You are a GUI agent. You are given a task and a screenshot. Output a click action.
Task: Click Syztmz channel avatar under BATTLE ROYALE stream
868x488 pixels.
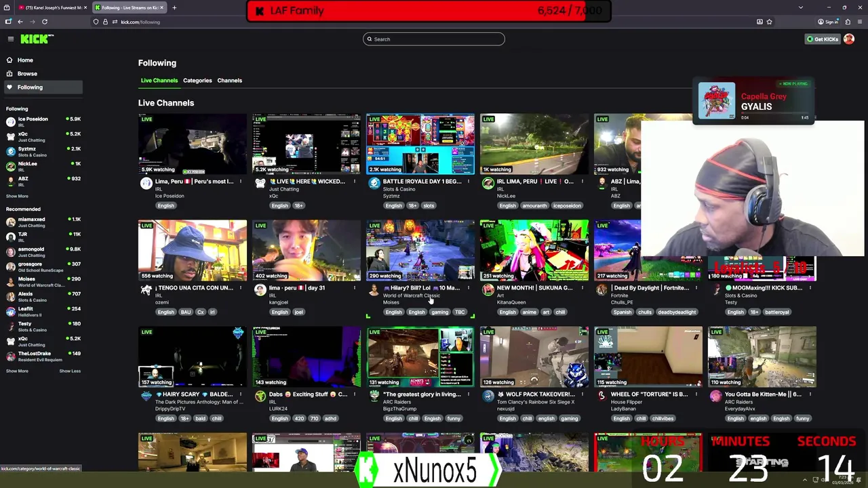click(374, 183)
